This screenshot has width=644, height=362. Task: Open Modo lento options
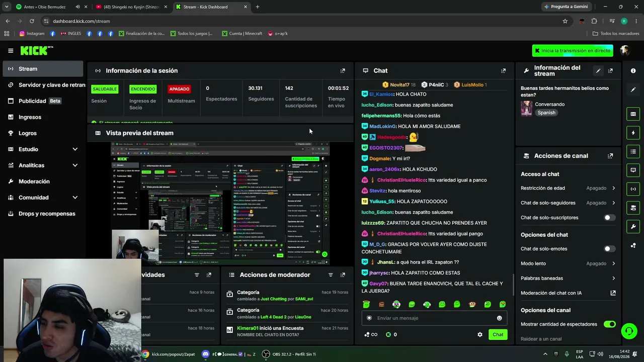click(568, 263)
